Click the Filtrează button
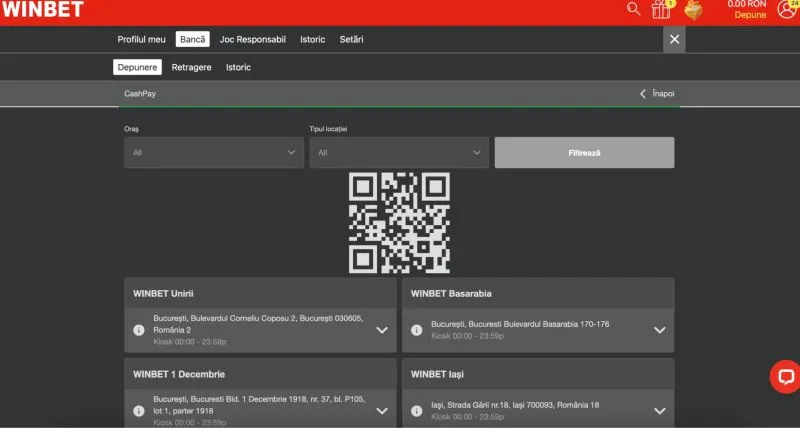Viewport: 800px width, 428px height. coord(584,153)
